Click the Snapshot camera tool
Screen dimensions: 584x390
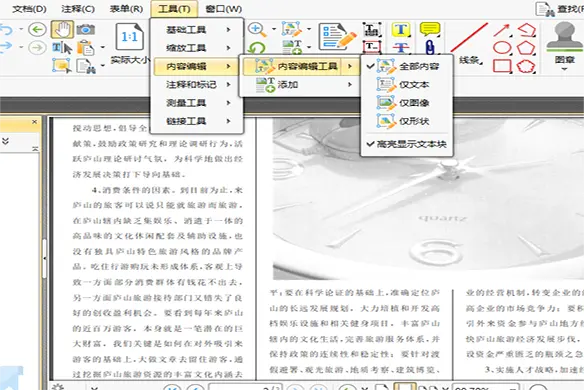pyautogui.click(x=85, y=29)
